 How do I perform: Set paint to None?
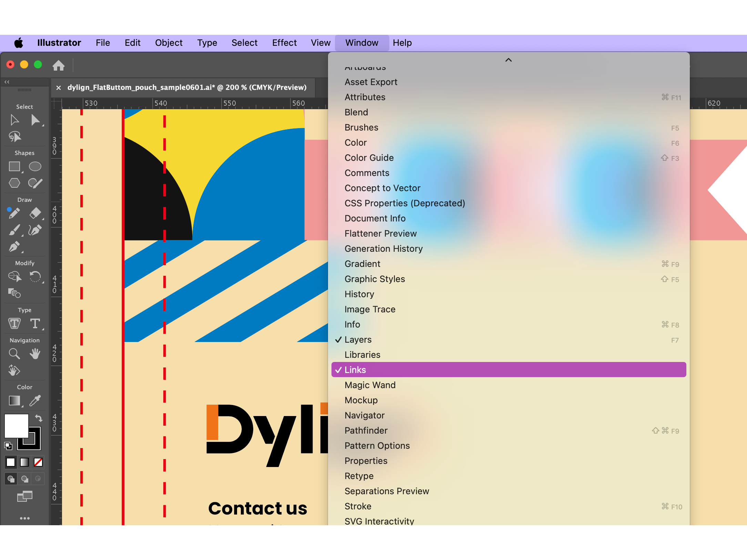click(38, 462)
